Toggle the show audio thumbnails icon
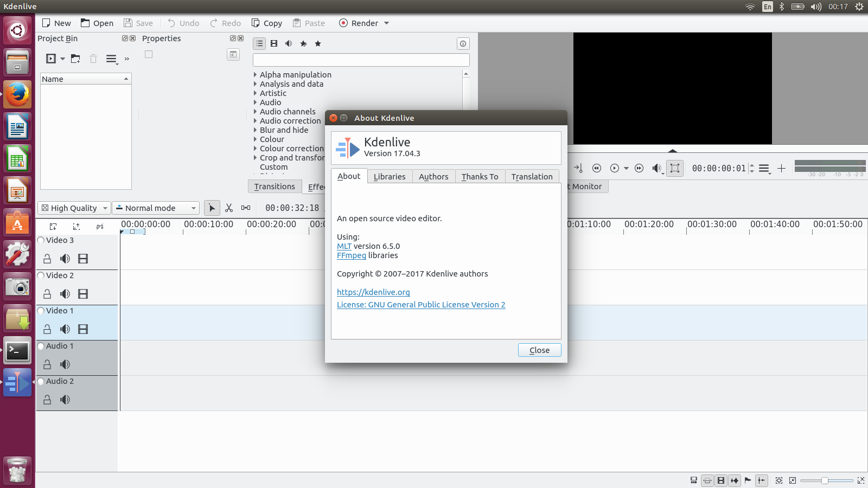 [x=735, y=480]
